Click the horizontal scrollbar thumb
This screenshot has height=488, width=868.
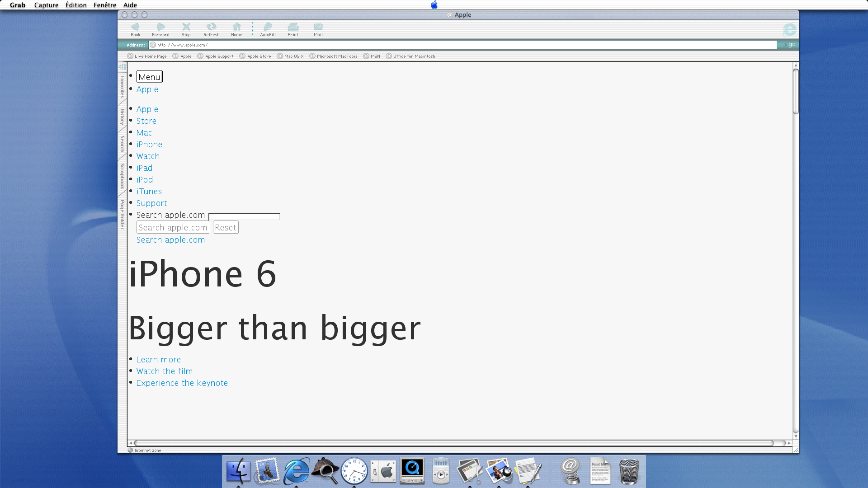click(x=454, y=443)
